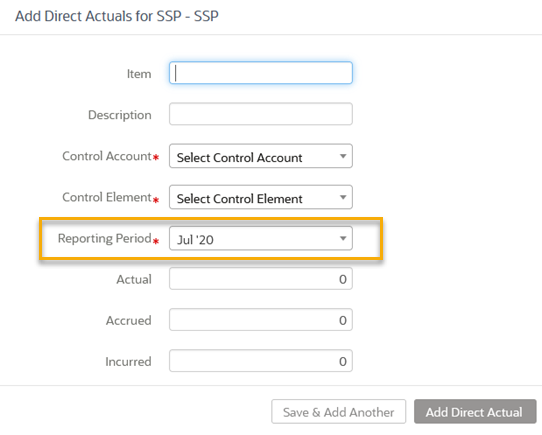This screenshot has width=542, height=435.
Task: Click the Control Element dropdown arrow icon
Action: (x=343, y=197)
